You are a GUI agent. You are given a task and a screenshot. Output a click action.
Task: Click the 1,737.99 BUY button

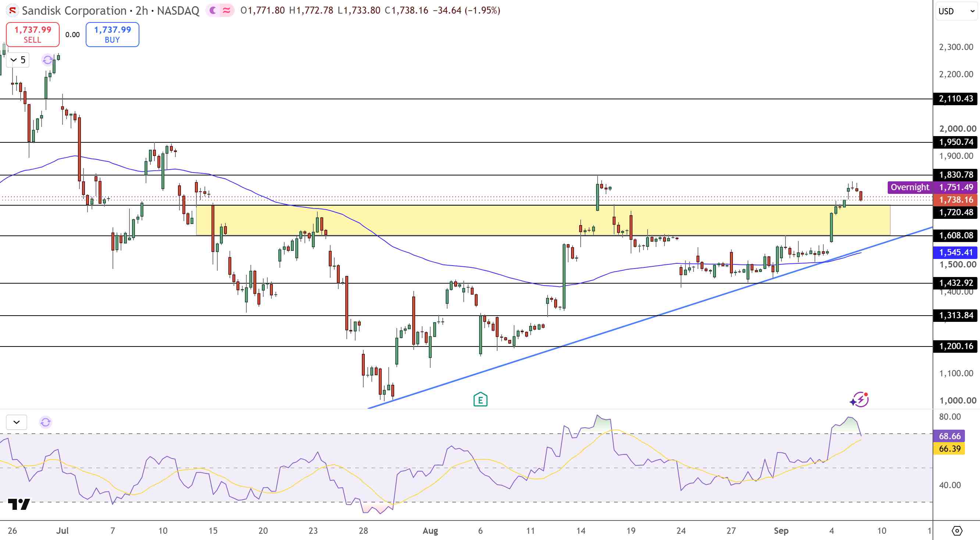[x=113, y=34]
